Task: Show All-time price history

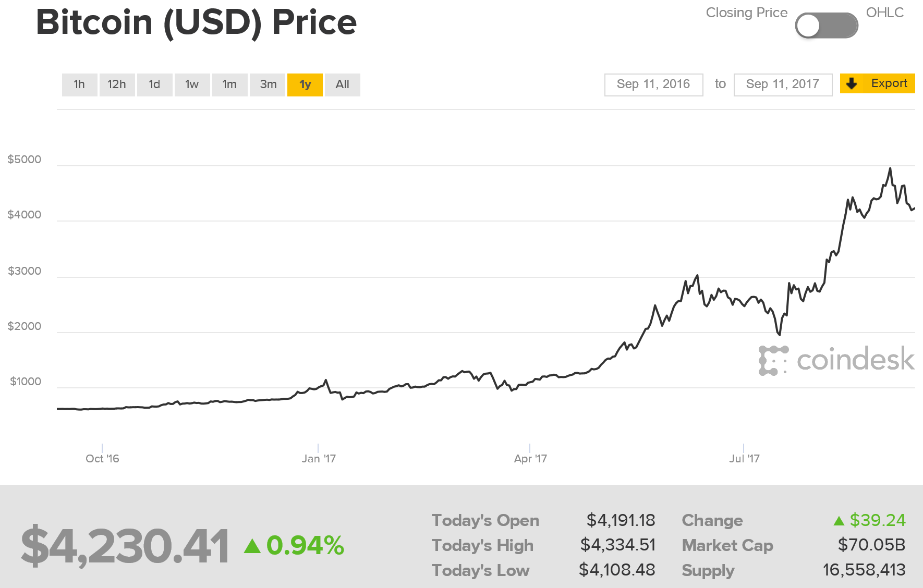Action: 343,84
